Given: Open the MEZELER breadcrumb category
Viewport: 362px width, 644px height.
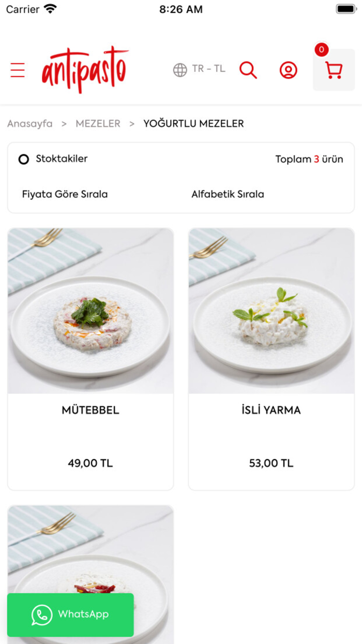Looking at the screenshot, I should coord(98,123).
